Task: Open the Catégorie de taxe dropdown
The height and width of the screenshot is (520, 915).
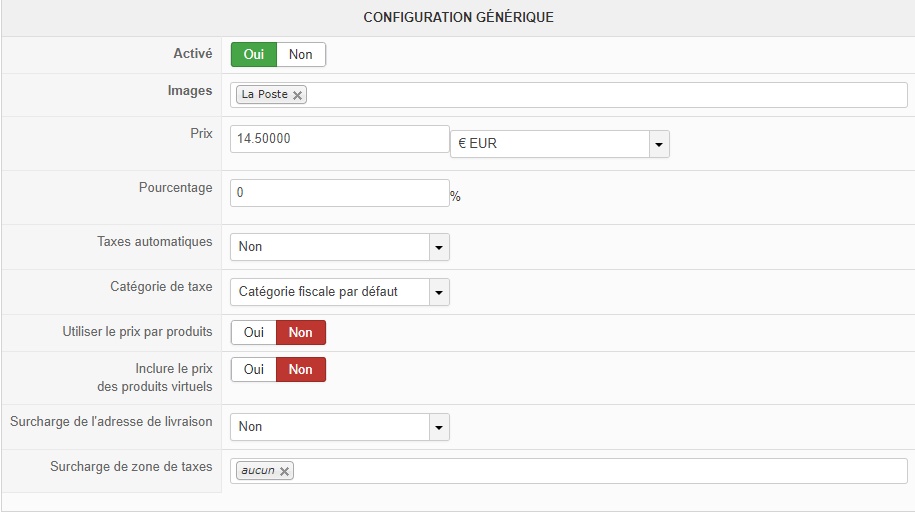Action: [438, 292]
